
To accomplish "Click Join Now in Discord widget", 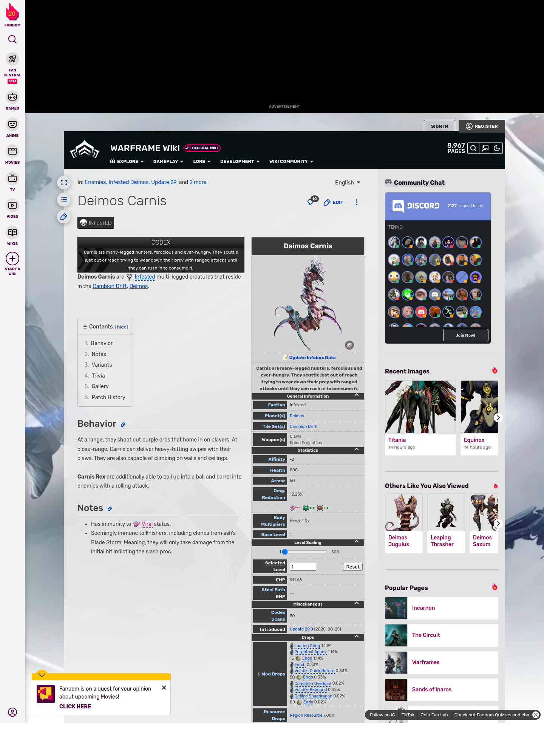I will pyautogui.click(x=466, y=335).
